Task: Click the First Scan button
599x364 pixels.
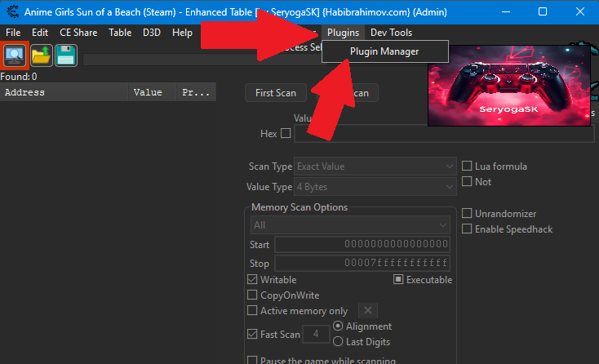Action: click(x=276, y=93)
